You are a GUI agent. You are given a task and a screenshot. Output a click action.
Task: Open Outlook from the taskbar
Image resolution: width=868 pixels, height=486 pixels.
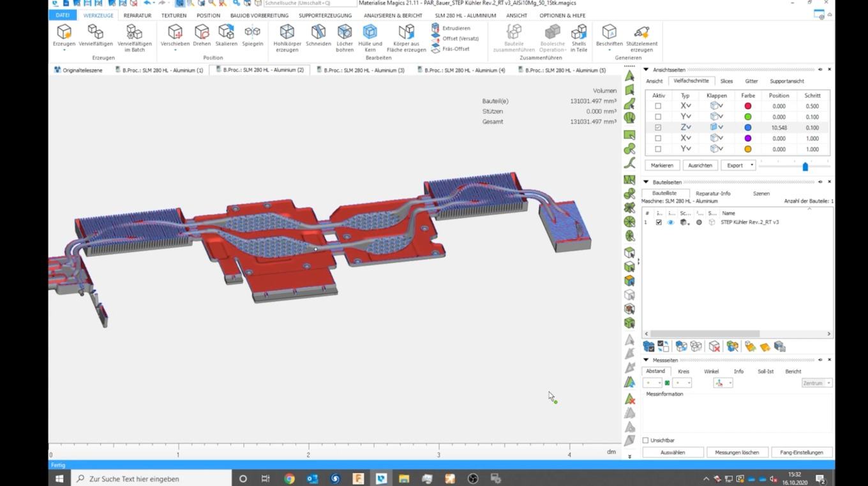(312, 478)
